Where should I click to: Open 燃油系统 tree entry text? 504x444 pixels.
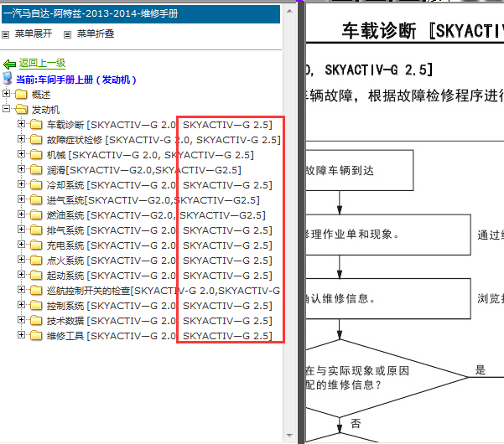pos(156,215)
